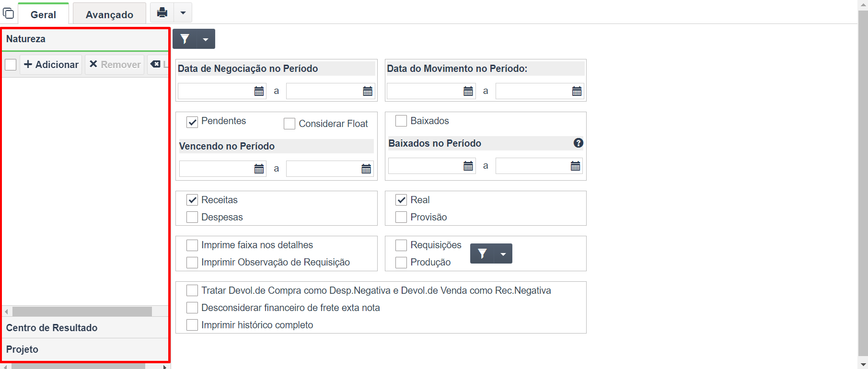
Task: Click the copy windows icon near the Geral tab
Action: point(9,13)
